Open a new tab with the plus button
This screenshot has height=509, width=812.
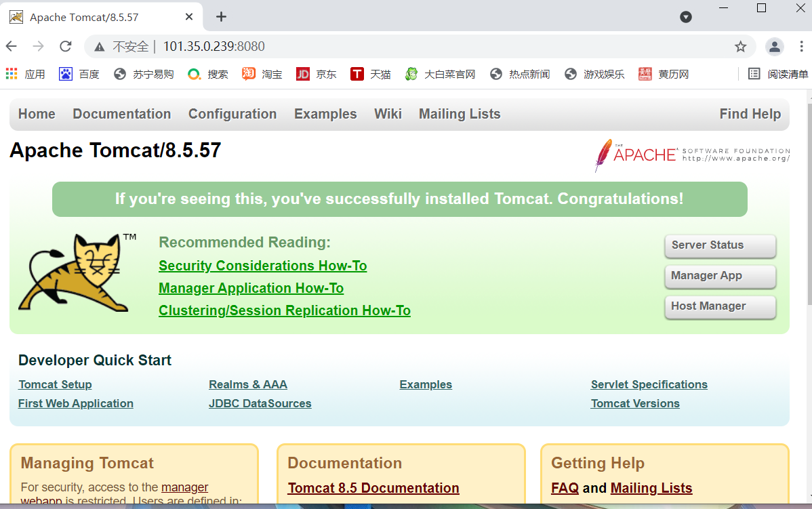(x=221, y=16)
